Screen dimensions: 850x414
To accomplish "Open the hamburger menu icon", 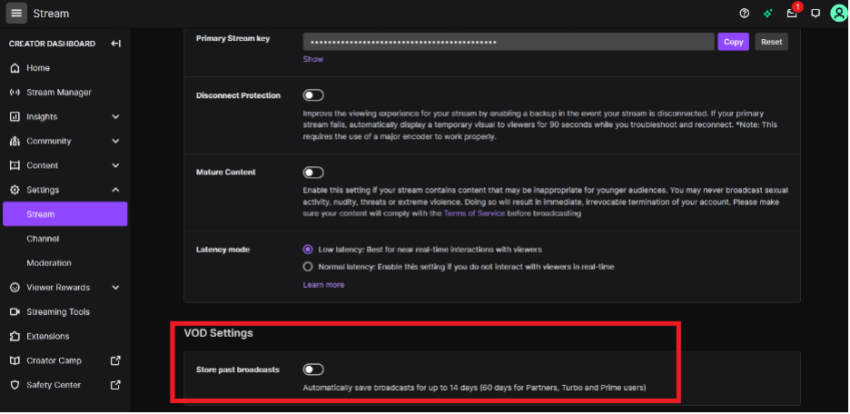I will [x=17, y=13].
